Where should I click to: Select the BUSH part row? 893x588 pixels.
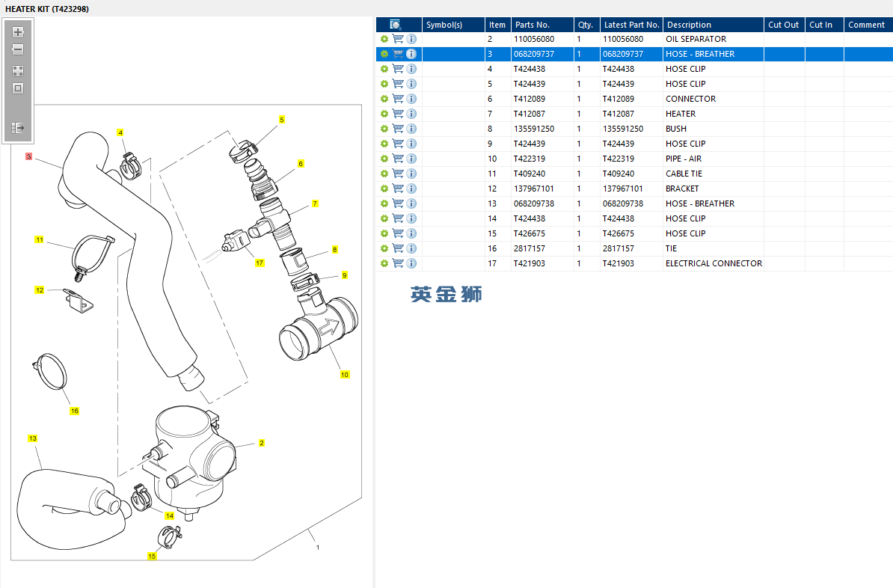coord(675,129)
